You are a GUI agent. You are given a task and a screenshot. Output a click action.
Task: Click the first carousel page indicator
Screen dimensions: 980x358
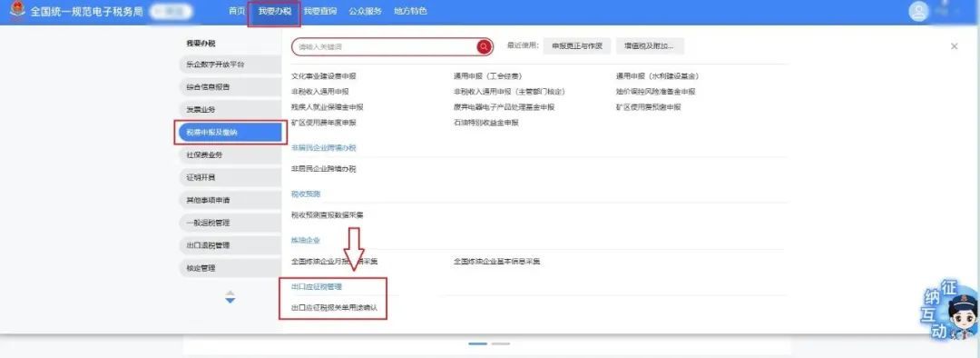(x=477, y=343)
